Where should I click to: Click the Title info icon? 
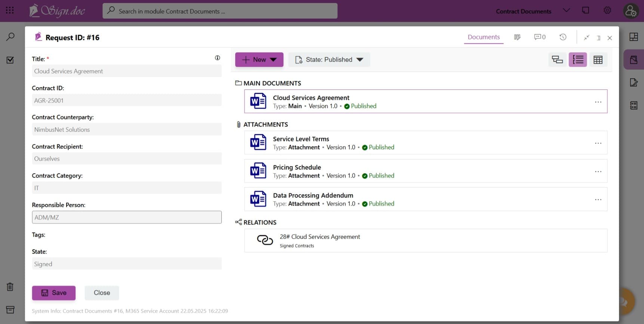(x=217, y=58)
